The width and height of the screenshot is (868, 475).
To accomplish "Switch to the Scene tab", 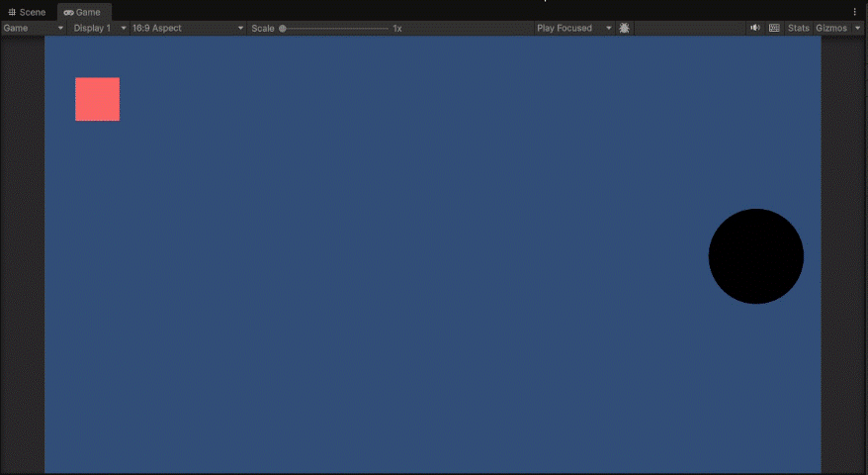I will [27, 12].
